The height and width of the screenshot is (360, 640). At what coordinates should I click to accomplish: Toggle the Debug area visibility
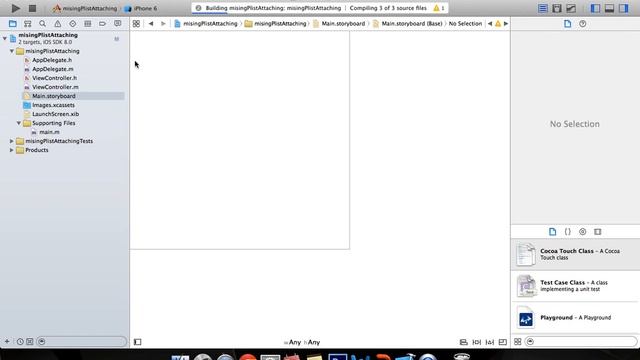[x=609, y=8]
